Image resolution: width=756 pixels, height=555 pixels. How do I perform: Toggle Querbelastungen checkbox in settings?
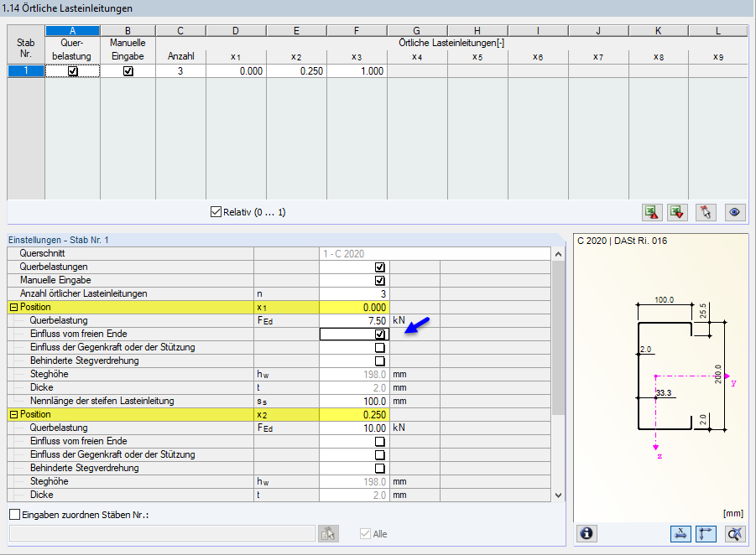[x=380, y=267]
